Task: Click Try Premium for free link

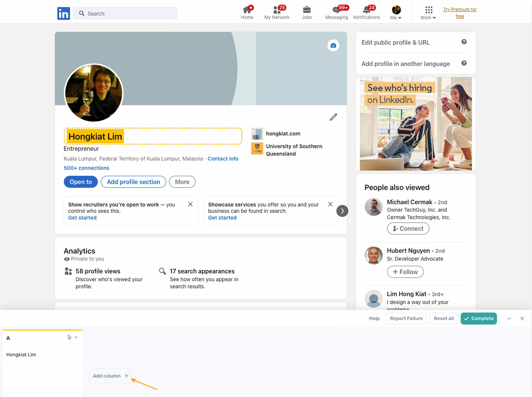Action: point(460,13)
